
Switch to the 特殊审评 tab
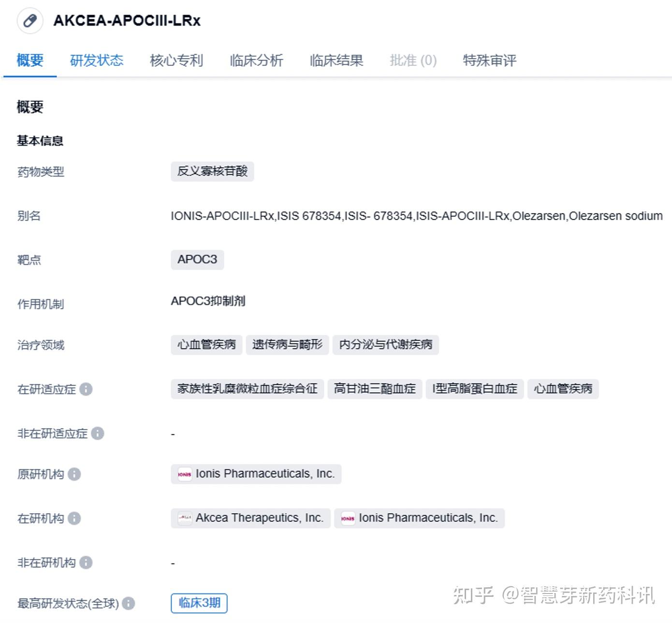(x=489, y=60)
